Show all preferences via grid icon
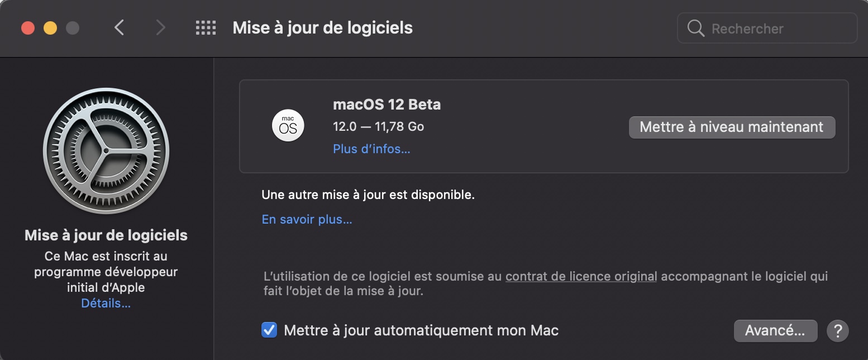 (x=206, y=28)
